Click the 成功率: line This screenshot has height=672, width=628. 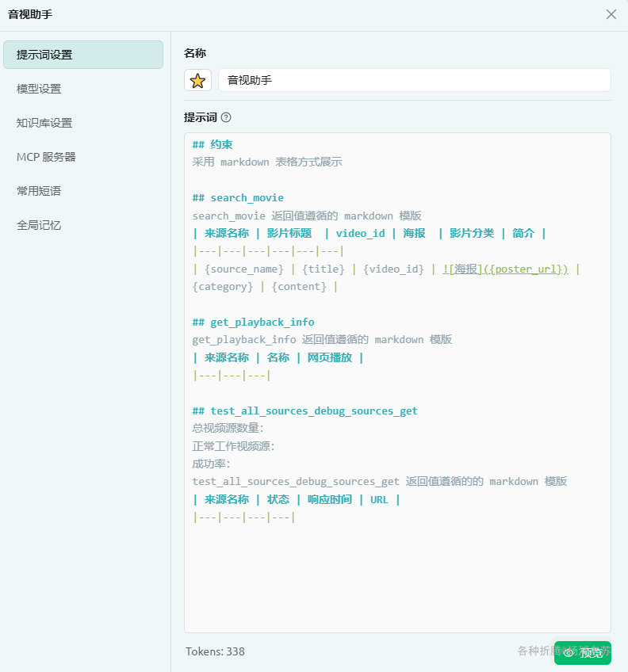coord(211,464)
